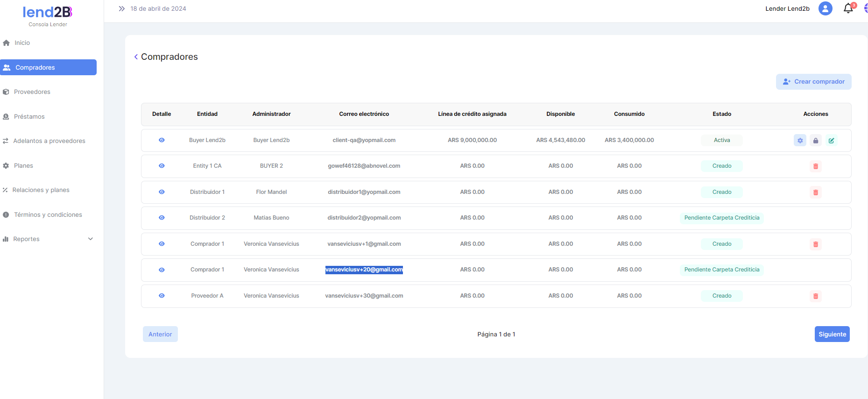
Task: Navigate to Préstamos in the sidebar
Action: click(29, 116)
